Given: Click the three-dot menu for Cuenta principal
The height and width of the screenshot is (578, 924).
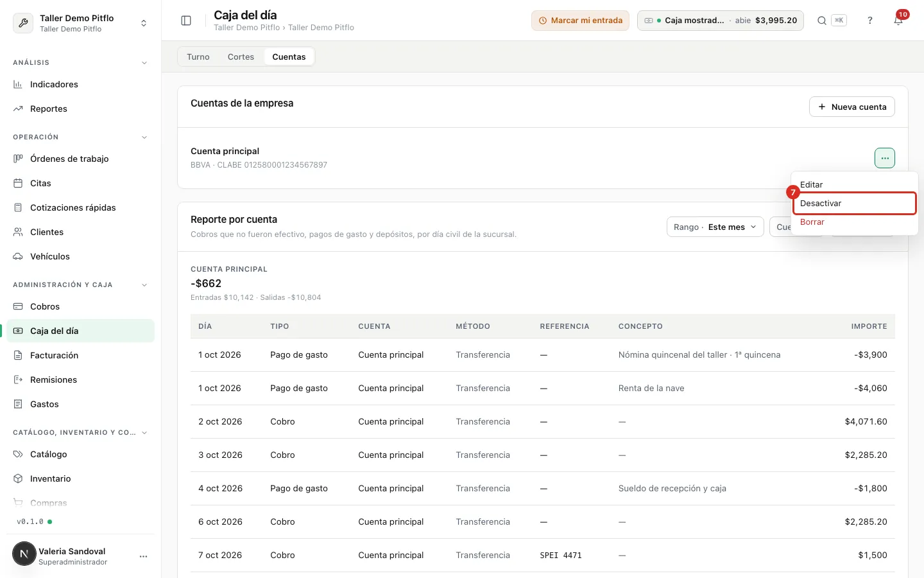Looking at the screenshot, I should [x=884, y=158].
